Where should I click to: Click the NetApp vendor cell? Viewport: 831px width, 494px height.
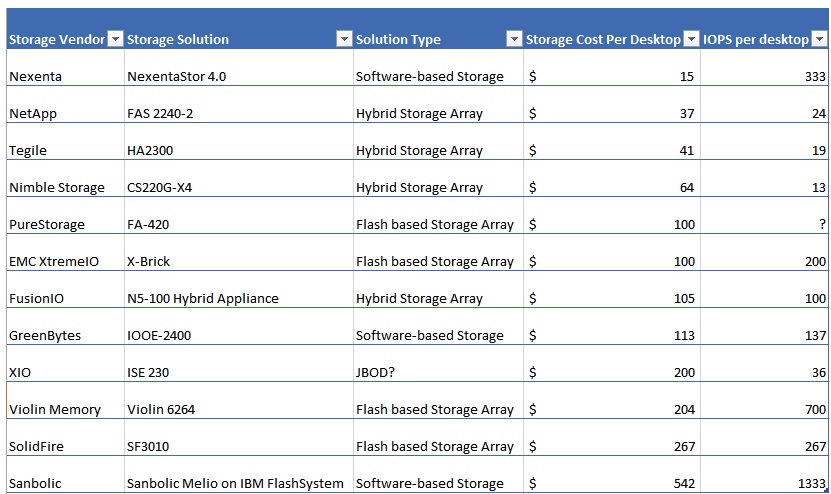coord(66,104)
